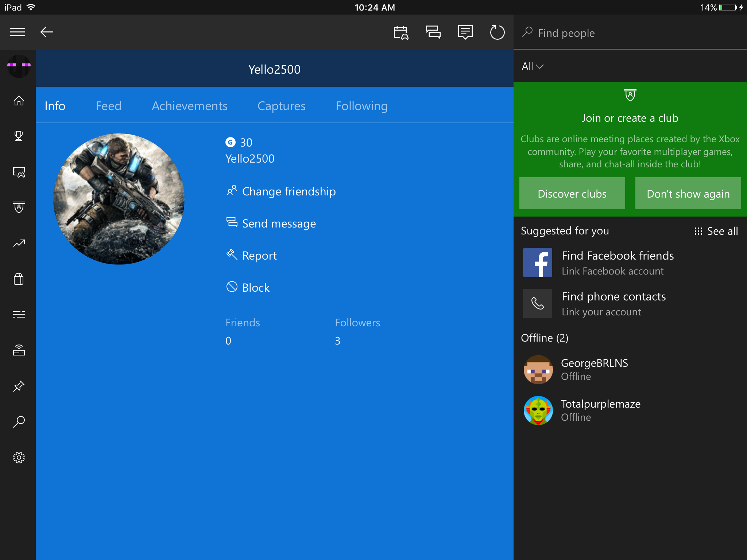Click Don't show again
The height and width of the screenshot is (560, 747).
pos(688,193)
